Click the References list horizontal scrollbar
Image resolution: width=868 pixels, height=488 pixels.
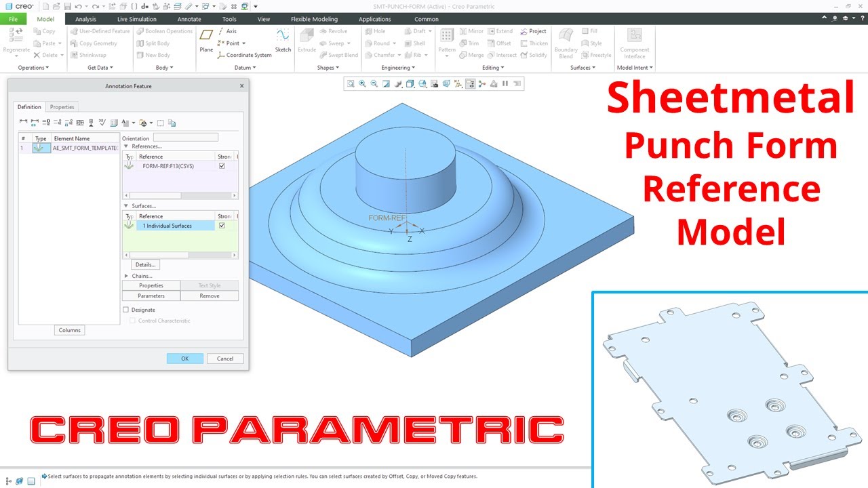pos(180,195)
